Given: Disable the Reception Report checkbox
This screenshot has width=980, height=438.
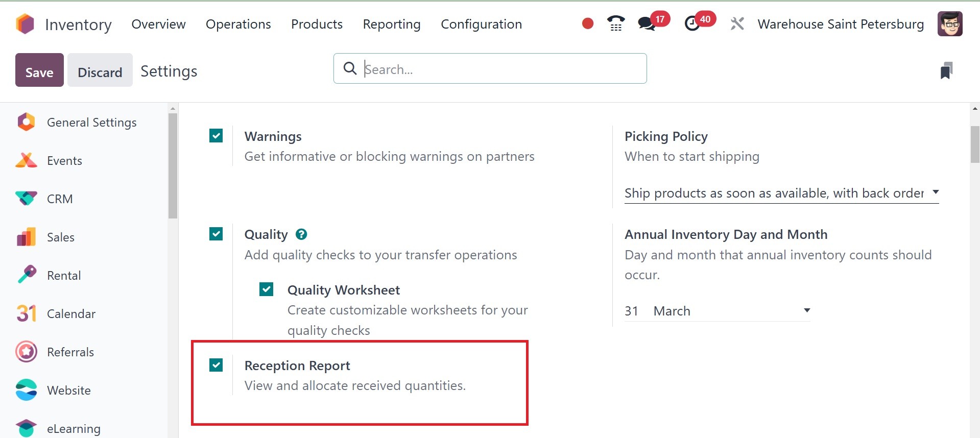Looking at the screenshot, I should point(216,365).
